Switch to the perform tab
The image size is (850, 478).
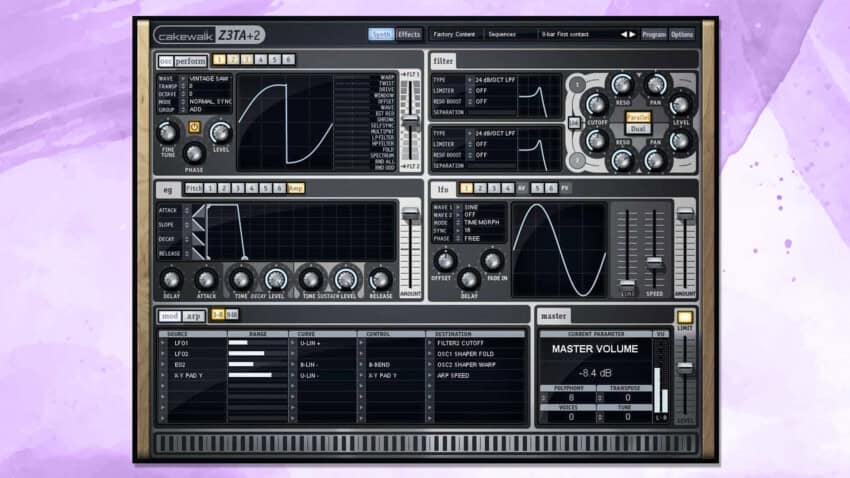190,61
